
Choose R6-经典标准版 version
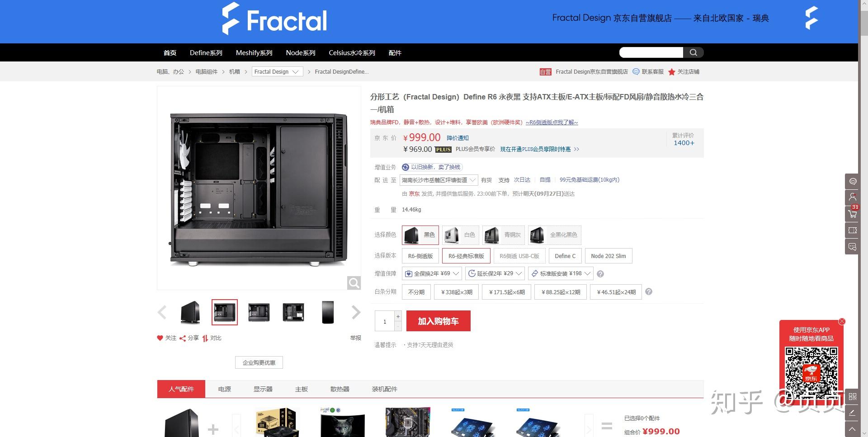[466, 256]
